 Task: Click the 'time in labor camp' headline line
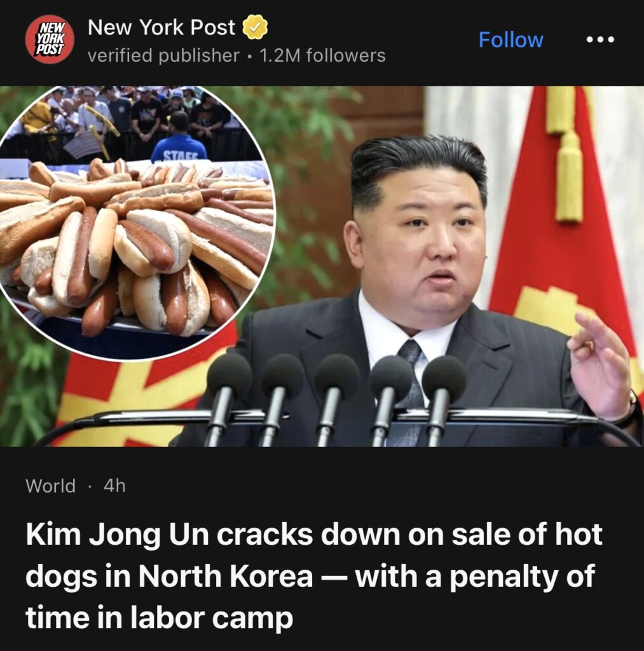[x=160, y=618]
